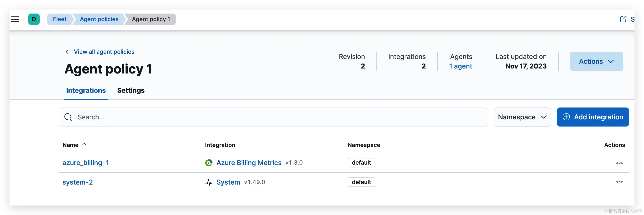Image resolution: width=644 pixels, height=215 pixels.
Task: Open the hamburger navigation menu
Action: click(15, 19)
